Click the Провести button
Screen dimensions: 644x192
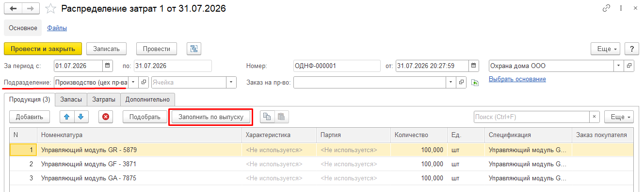pos(157,49)
